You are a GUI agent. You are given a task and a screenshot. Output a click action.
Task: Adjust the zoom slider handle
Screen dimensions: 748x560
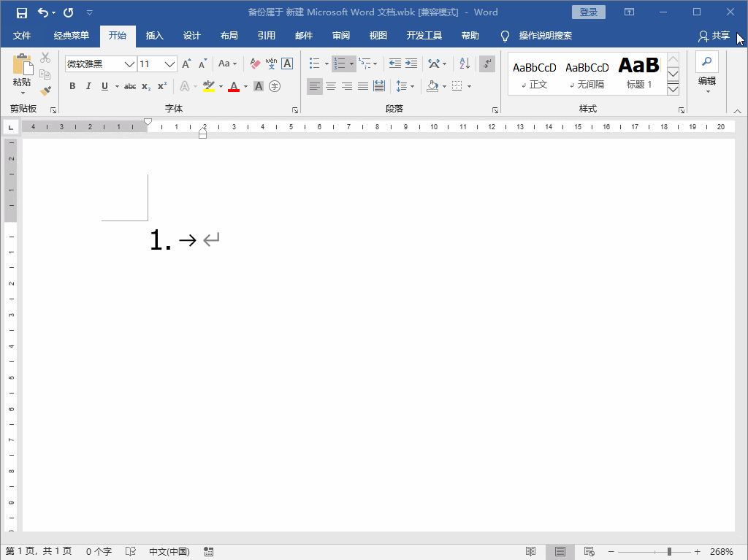click(x=669, y=552)
